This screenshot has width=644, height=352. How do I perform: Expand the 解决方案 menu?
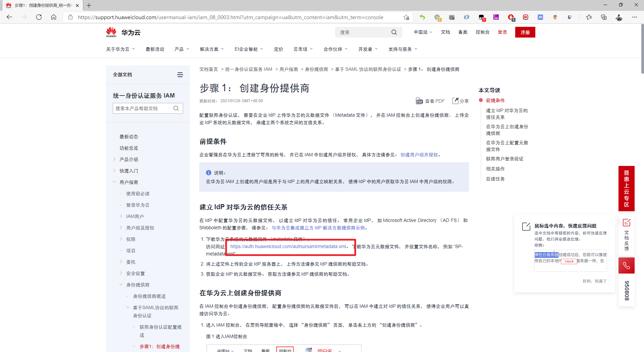coord(211,49)
